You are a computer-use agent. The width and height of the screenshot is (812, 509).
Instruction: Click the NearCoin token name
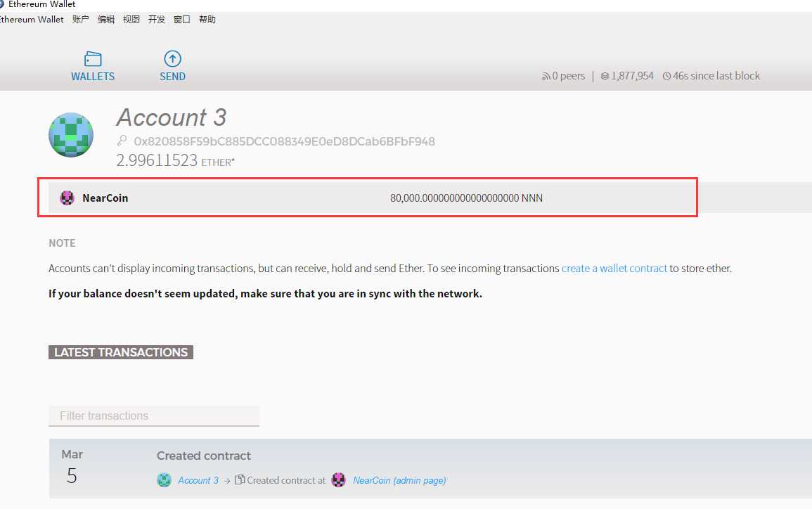[105, 198]
